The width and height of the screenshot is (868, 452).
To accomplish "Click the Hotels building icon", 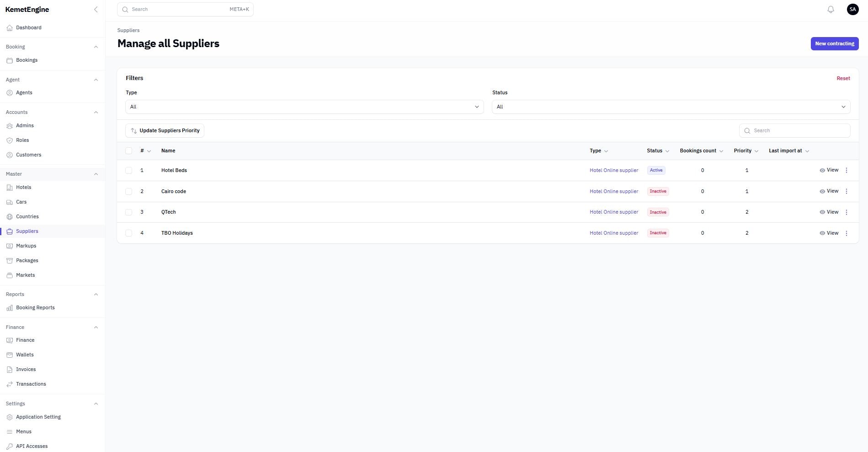I will point(10,188).
